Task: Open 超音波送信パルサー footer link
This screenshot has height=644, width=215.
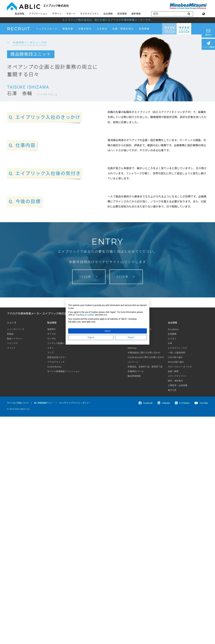Action: [x=57, y=357]
